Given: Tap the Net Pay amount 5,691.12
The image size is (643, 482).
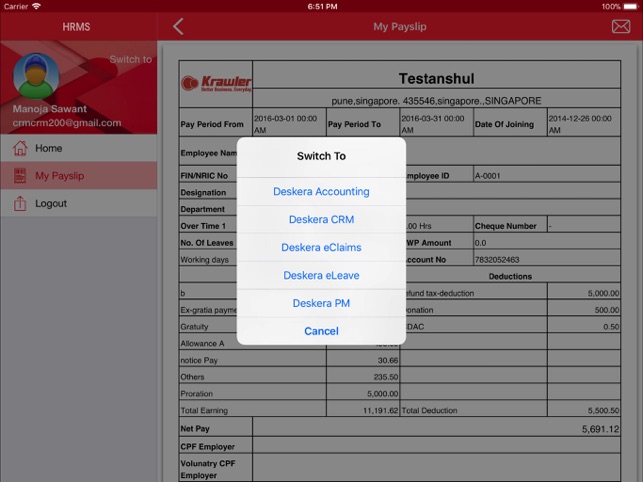Looking at the screenshot, I should click(600, 429).
